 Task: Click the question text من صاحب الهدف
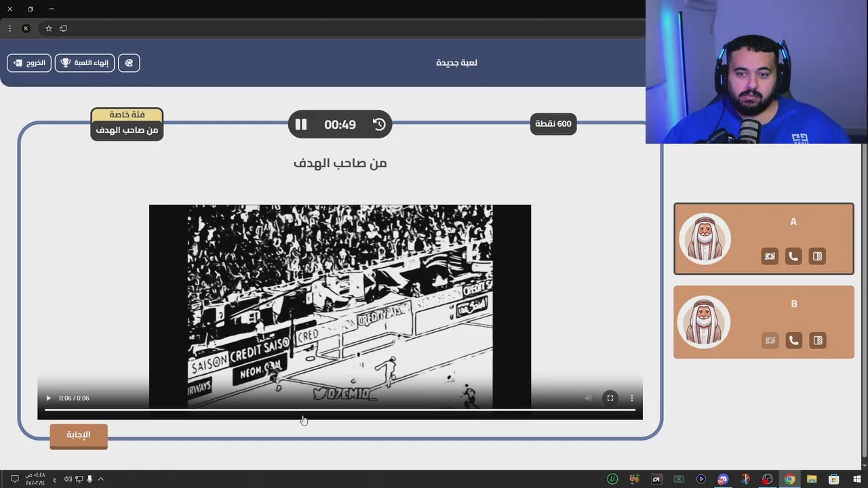[x=340, y=163]
